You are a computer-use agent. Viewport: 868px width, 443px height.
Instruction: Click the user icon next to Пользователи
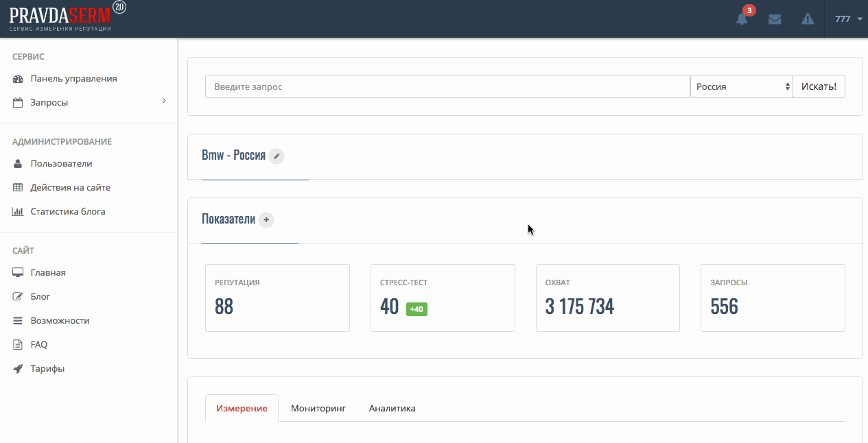tap(19, 164)
